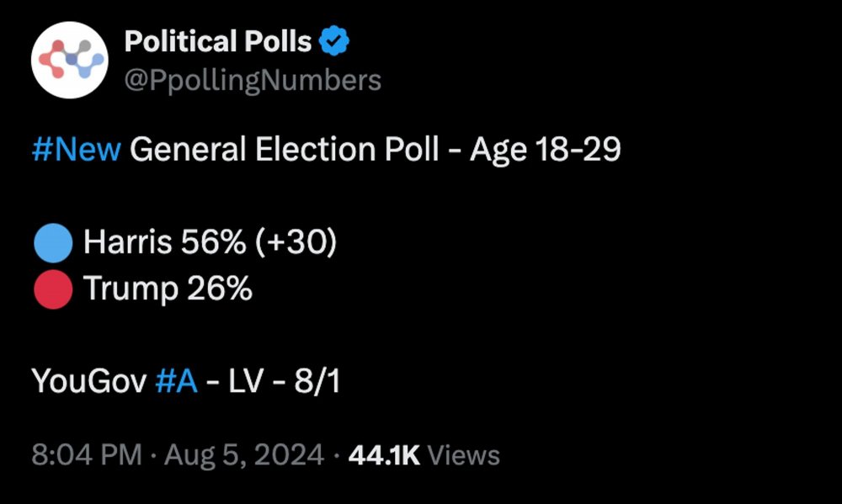Open the #A hashtag link

177,381
